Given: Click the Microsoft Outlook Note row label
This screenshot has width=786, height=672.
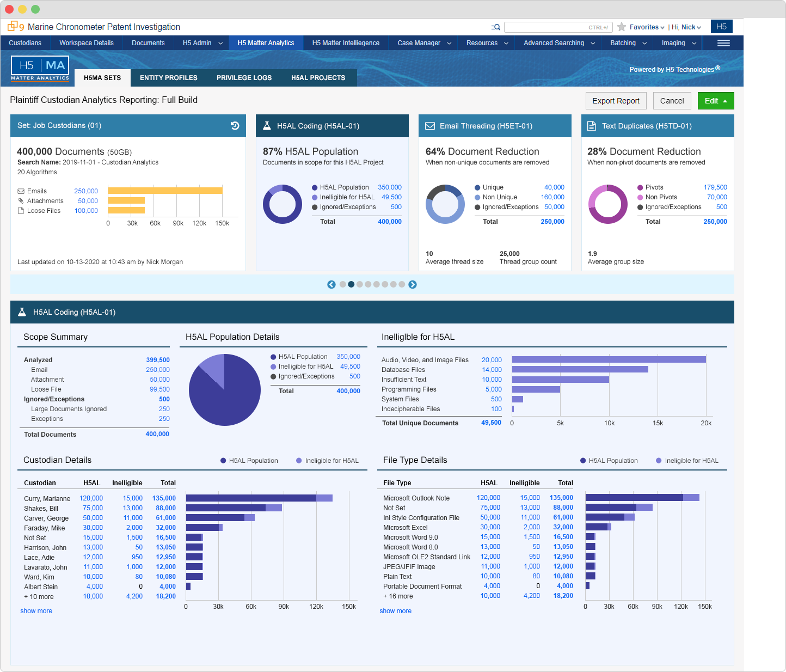Looking at the screenshot, I should tap(416, 498).
